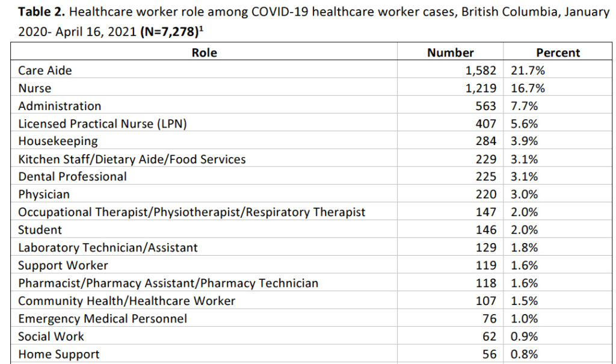The height and width of the screenshot is (364, 616).
Task: Select the Dental Professional role cell
Action: (72, 177)
